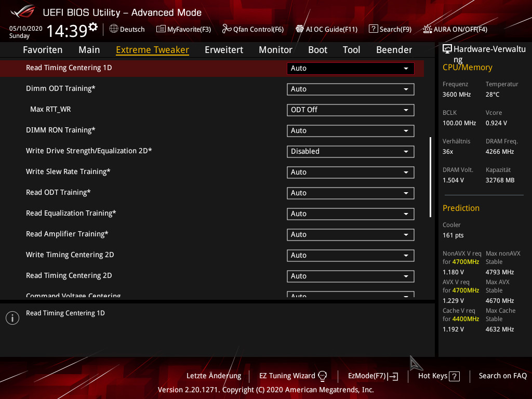The image size is (532, 399).
Task: Open Hot Keys help
Action: coord(438,376)
